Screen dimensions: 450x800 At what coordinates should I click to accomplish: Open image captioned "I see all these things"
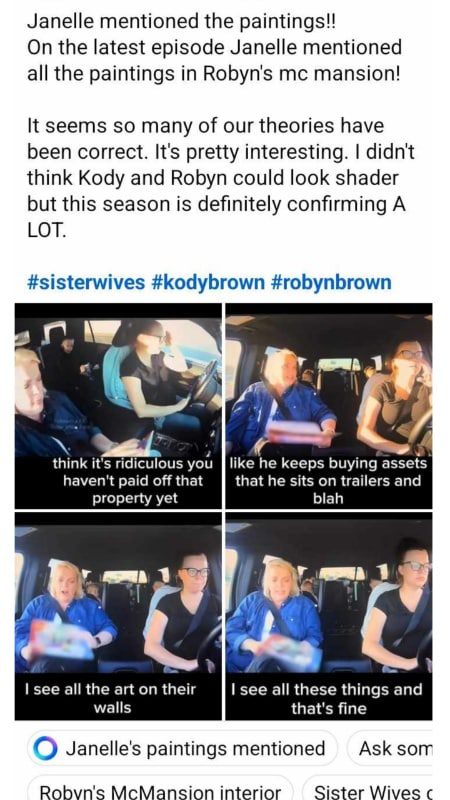(329, 616)
